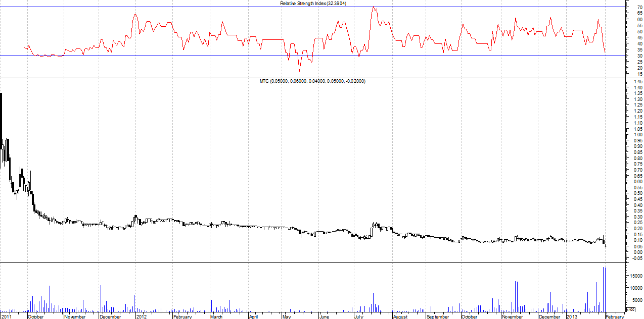The width and height of the screenshot is (644, 319).
Task: Click the 2011 label on the time axis
Action: click(8, 316)
